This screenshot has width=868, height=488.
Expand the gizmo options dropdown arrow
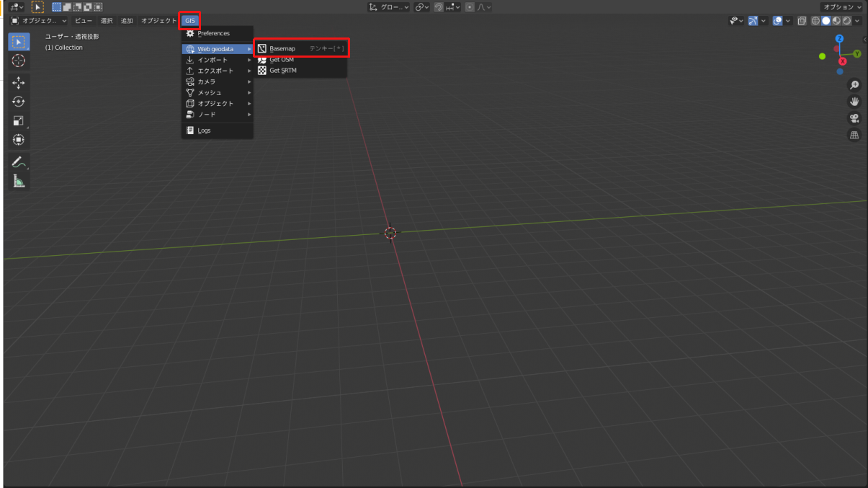(x=763, y=21)
